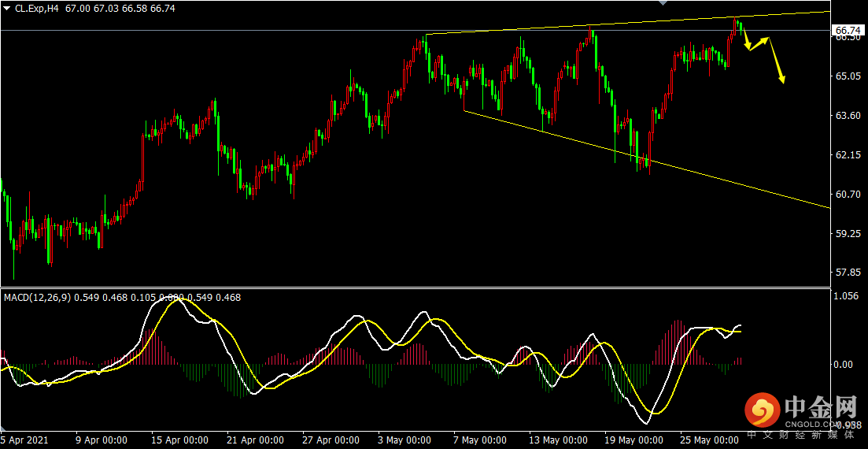Screen dimensions: 868x449
Task: Click the 65.05 price axis label
Action: point(847,76)
